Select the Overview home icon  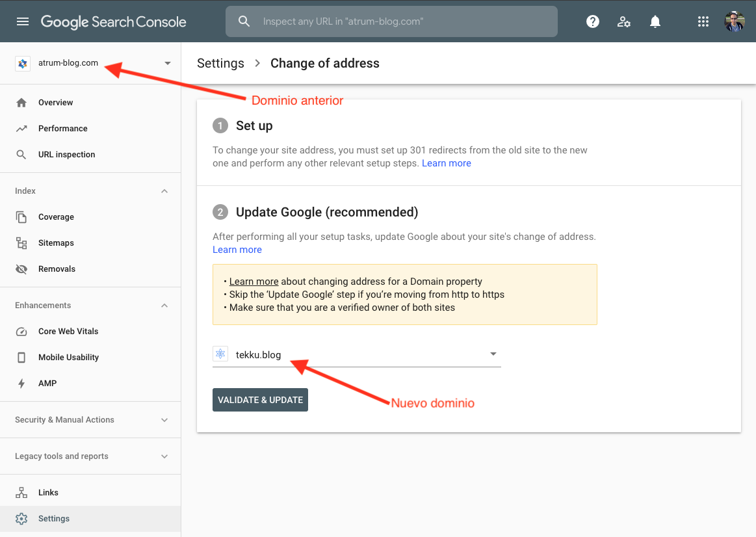[22, 102]
